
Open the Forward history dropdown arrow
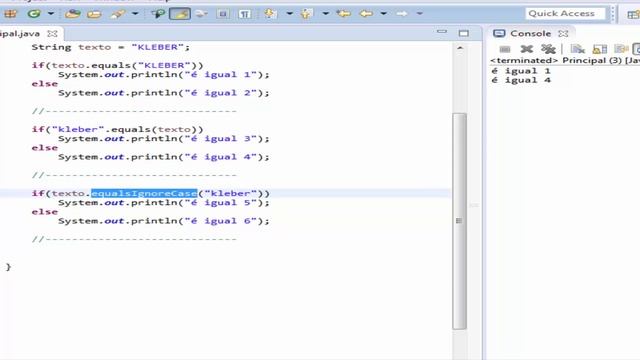pos(420,13)
